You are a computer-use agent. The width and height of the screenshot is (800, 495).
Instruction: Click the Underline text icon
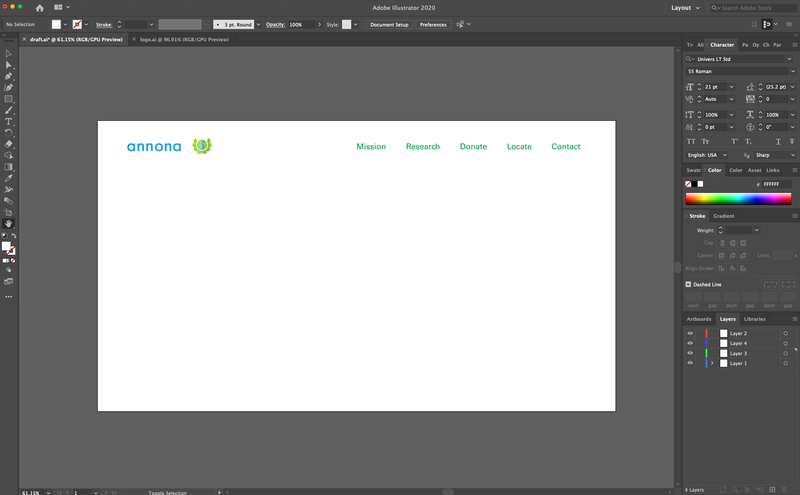tap(778, 141)
